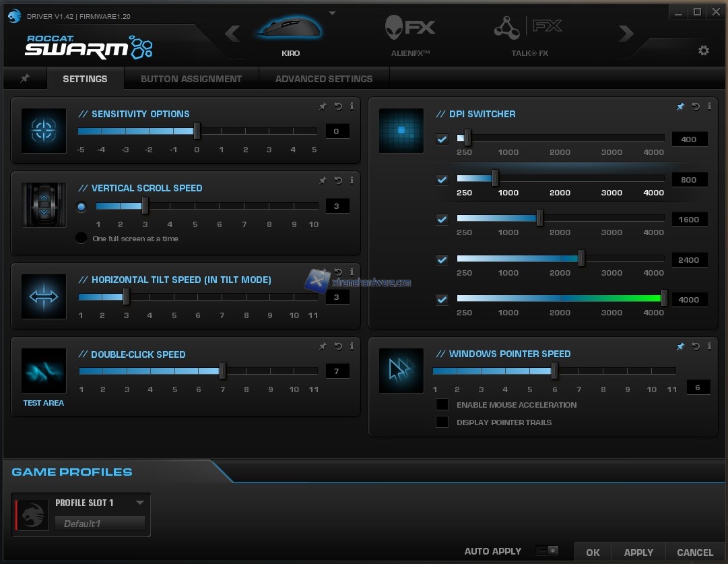Show info for Double-Click Speed panel

point(352,346)
